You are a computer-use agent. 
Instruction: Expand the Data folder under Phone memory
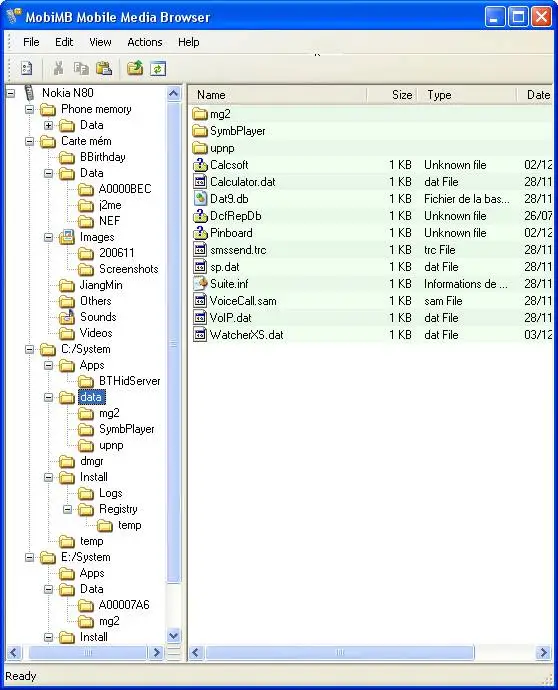click(x=48, y=125)
